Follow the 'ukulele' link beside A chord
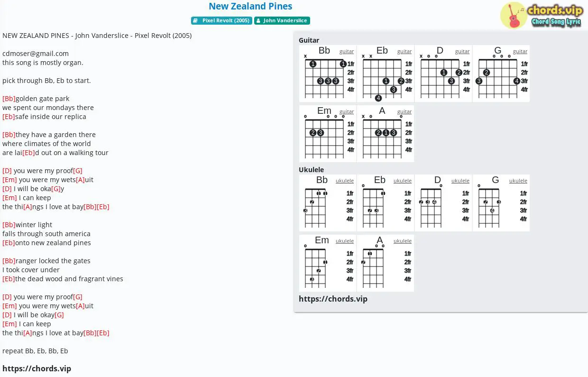588x377 pixels. tap(403, 241)
